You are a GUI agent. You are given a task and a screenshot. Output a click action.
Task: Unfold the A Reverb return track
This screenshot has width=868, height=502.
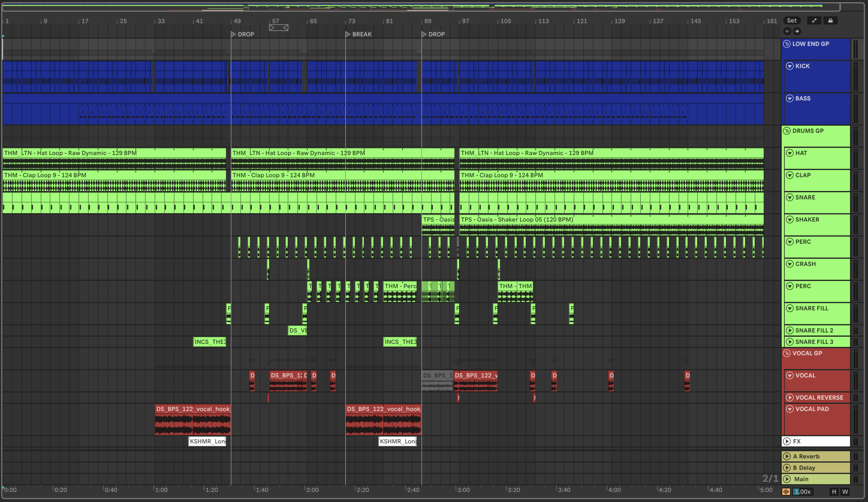tap(787, 457)
